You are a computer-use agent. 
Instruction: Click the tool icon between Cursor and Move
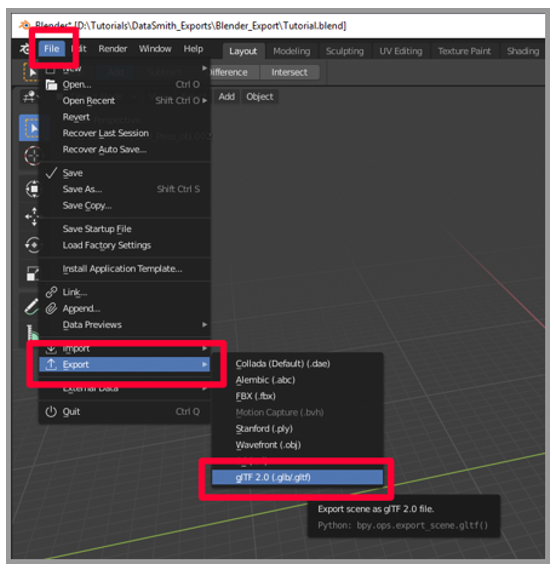point(32,189)
